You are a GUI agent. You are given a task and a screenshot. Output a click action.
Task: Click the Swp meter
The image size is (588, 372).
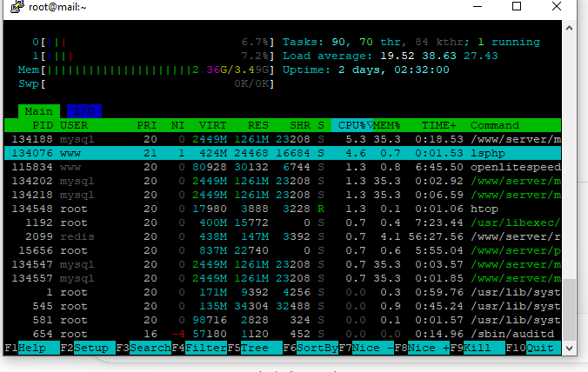(146, 83)
